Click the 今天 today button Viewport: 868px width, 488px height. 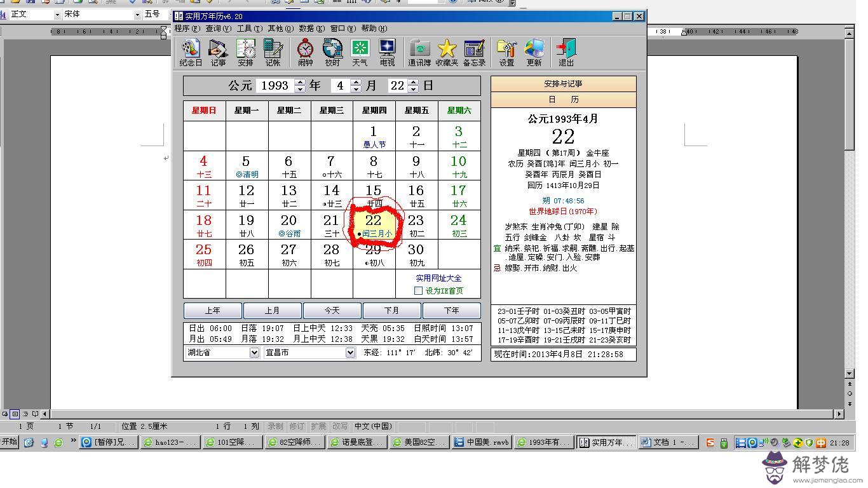tap(332, 311)
